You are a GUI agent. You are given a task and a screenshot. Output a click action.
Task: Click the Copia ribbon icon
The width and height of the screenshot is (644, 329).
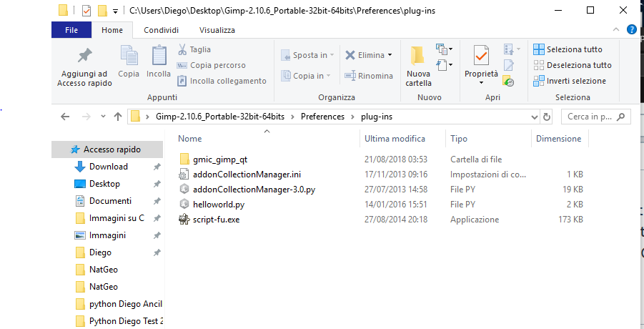129,62
